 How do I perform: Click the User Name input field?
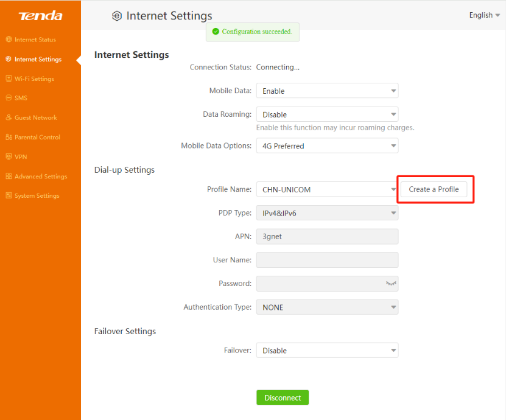pos(327,260)
